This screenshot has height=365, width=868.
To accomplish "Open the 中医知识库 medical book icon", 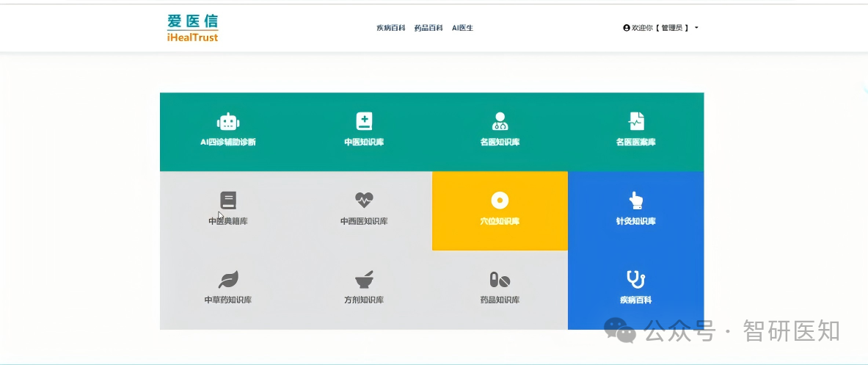I will [x=364, y=121].
